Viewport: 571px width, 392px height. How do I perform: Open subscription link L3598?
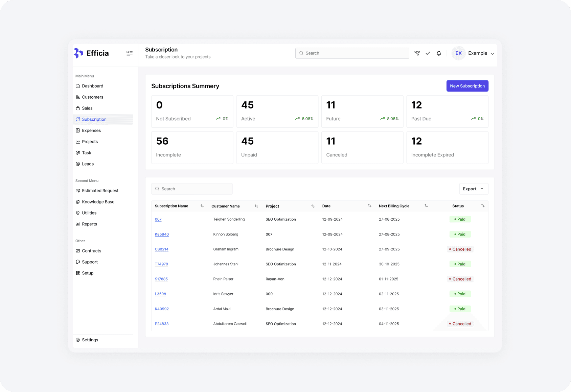(x=160, y=294)
